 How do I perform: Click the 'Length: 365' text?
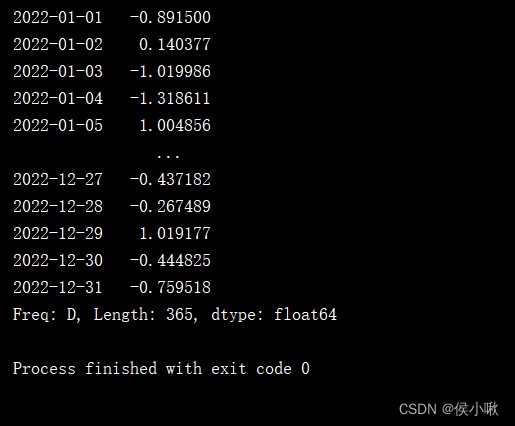coord(145,315)
